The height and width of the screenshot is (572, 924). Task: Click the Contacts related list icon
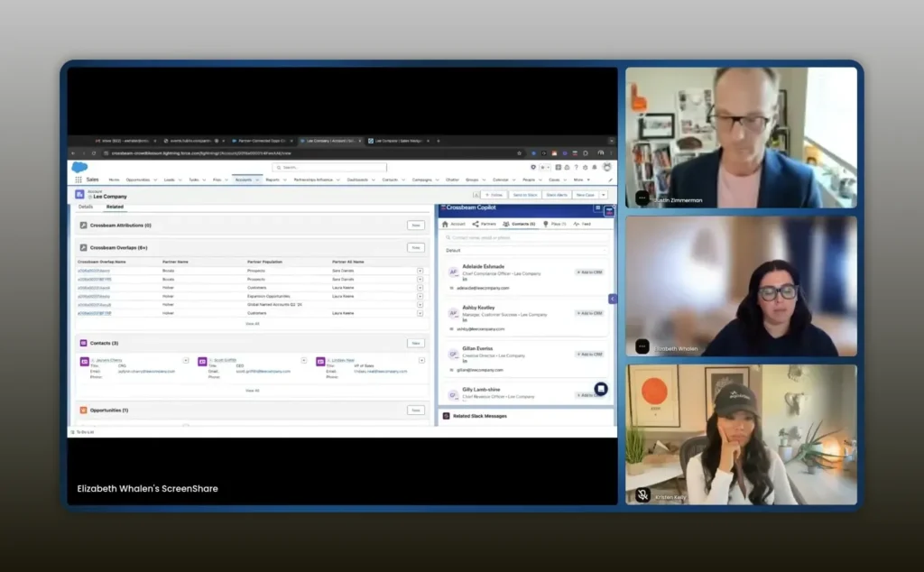[83, 343]
